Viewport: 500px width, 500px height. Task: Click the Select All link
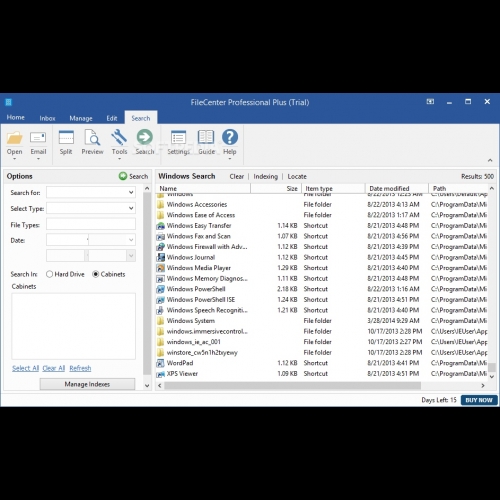coord(26,368)
